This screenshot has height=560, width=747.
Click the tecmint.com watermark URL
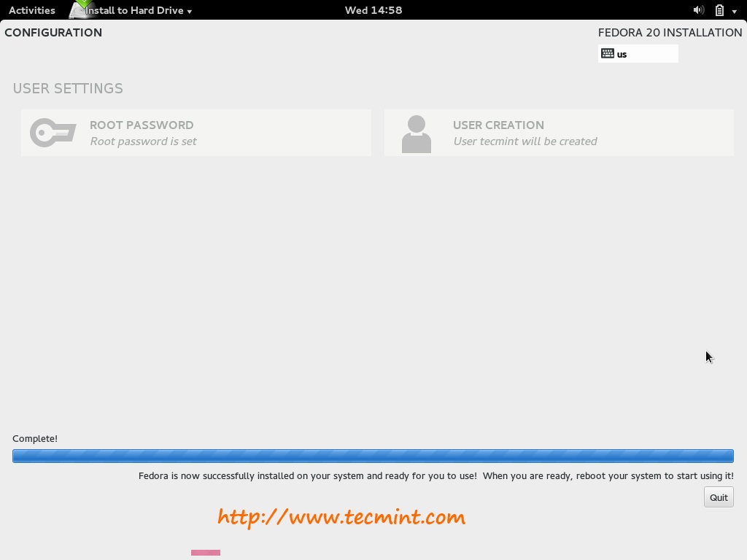341,517
